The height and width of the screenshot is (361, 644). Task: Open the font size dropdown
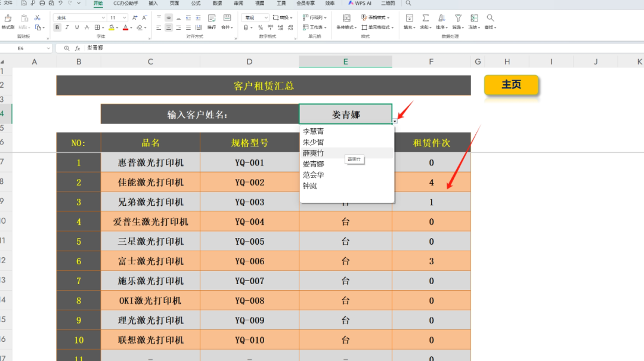[x=124, y=18]
